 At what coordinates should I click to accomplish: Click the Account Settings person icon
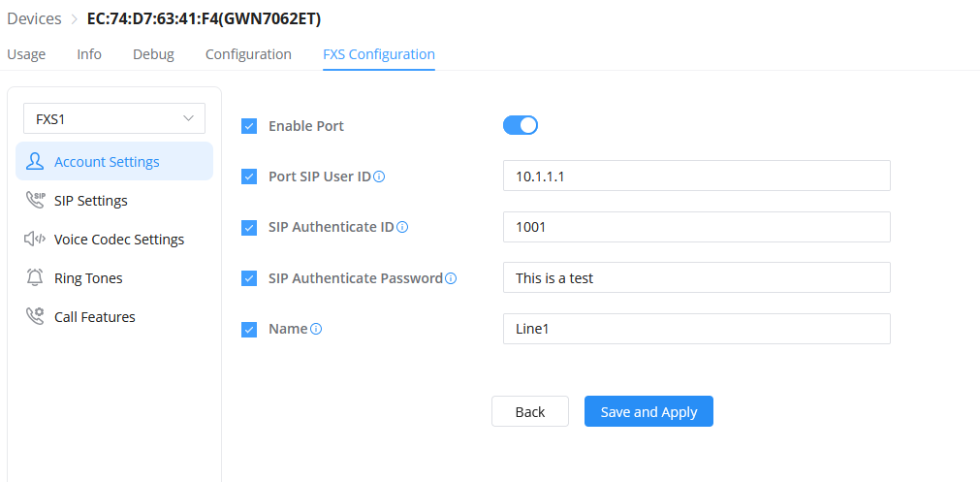tap(35, 161)
